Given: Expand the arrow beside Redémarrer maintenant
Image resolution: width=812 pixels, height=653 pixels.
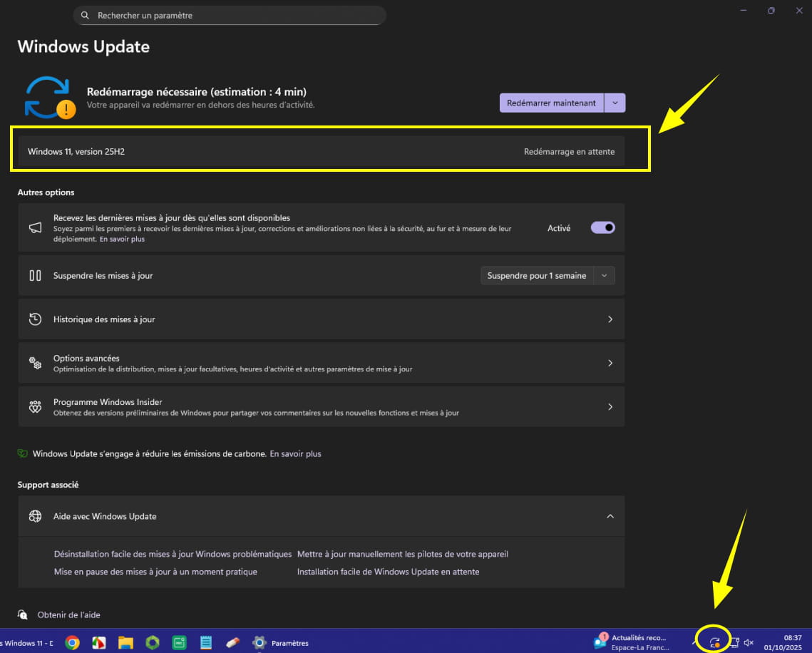Looking at the screenshot, I should coord(615,103).
